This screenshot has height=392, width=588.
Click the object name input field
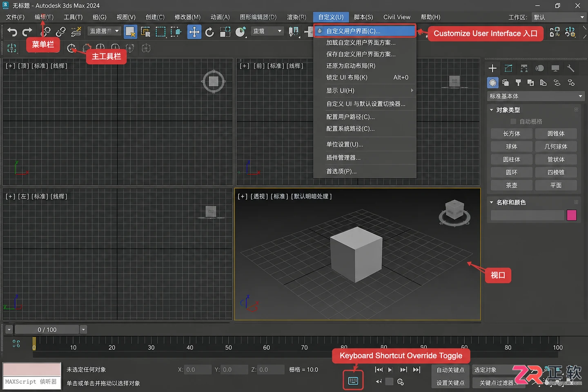coord(527,215)
